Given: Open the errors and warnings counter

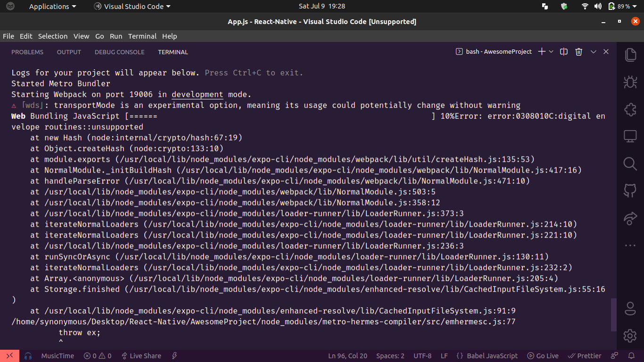Looking at the screenshot, I should 97,356.
